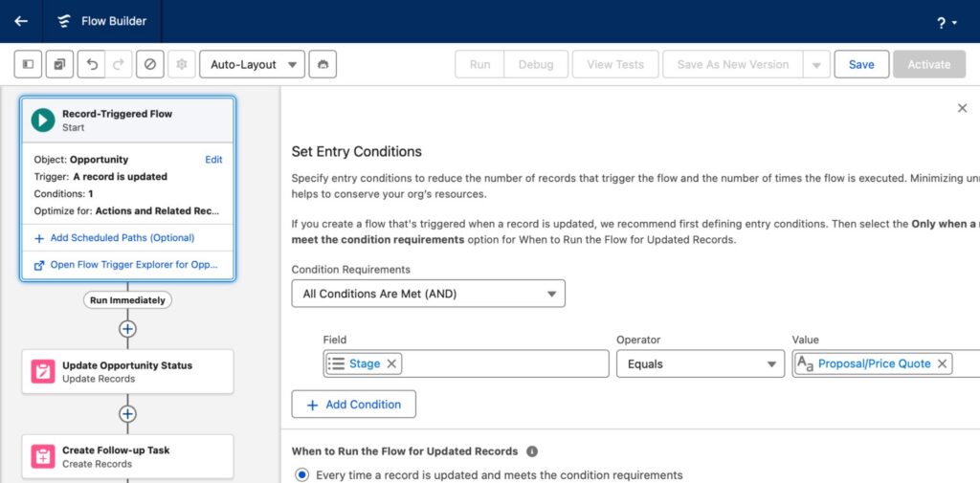Clear the Proposal/Price Quote value pill

[x=942, y=363]
